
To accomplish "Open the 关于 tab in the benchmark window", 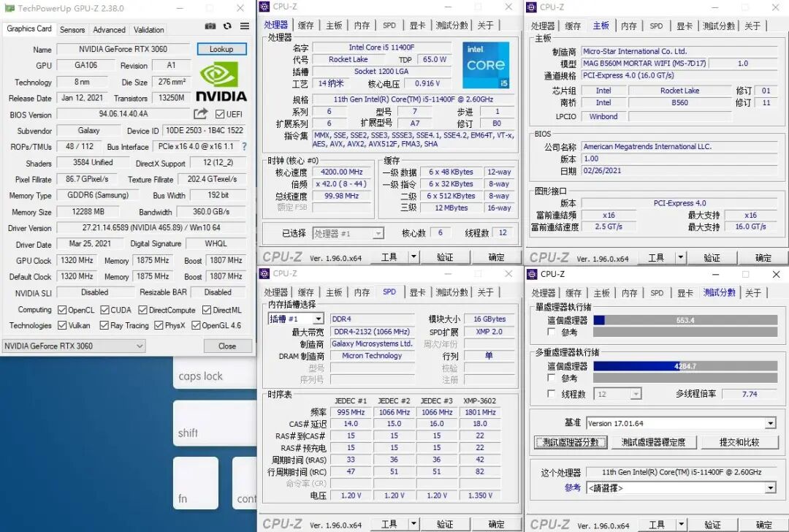I will coord(752,293).
